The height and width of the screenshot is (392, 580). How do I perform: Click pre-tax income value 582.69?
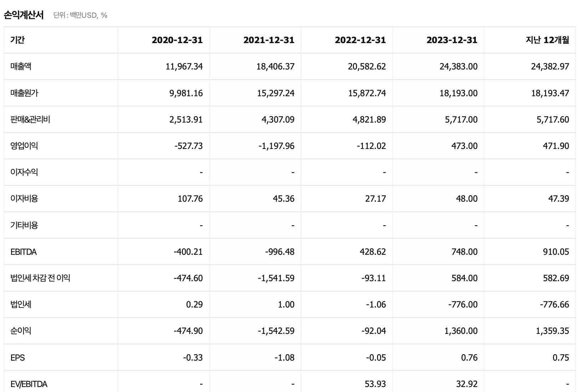pyautogui.click(x=556, y=278)
